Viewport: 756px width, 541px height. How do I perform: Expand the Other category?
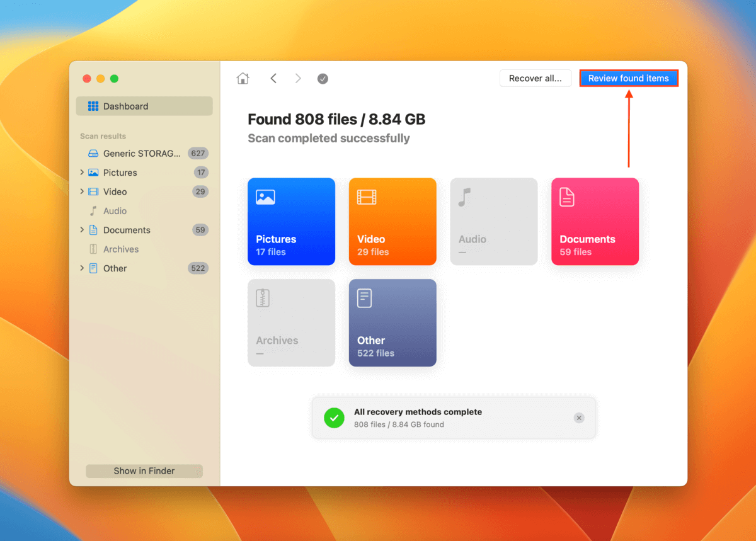[x=82, y=268]
